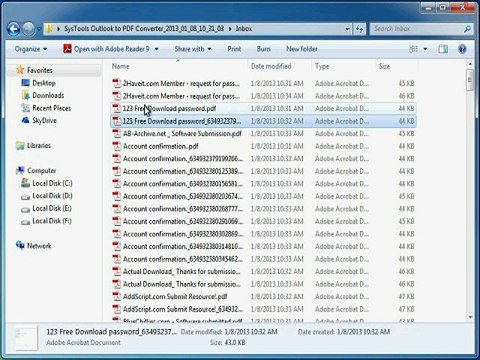Click Inbox in the address breadcrumb
Screen dimensions: 480x360
click(x=244, y=29)
